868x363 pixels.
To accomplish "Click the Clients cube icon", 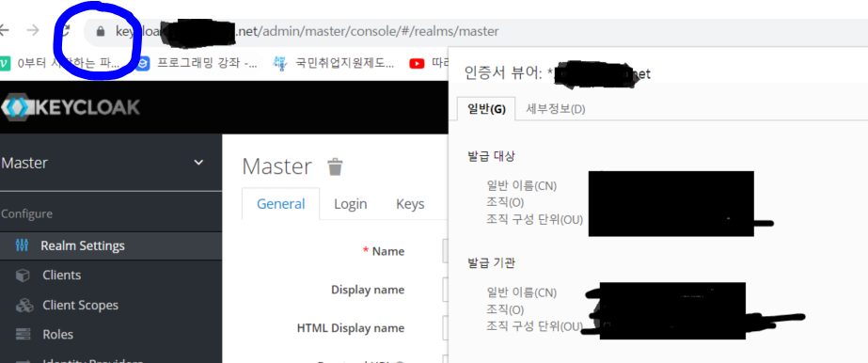I will coord(23,275).
